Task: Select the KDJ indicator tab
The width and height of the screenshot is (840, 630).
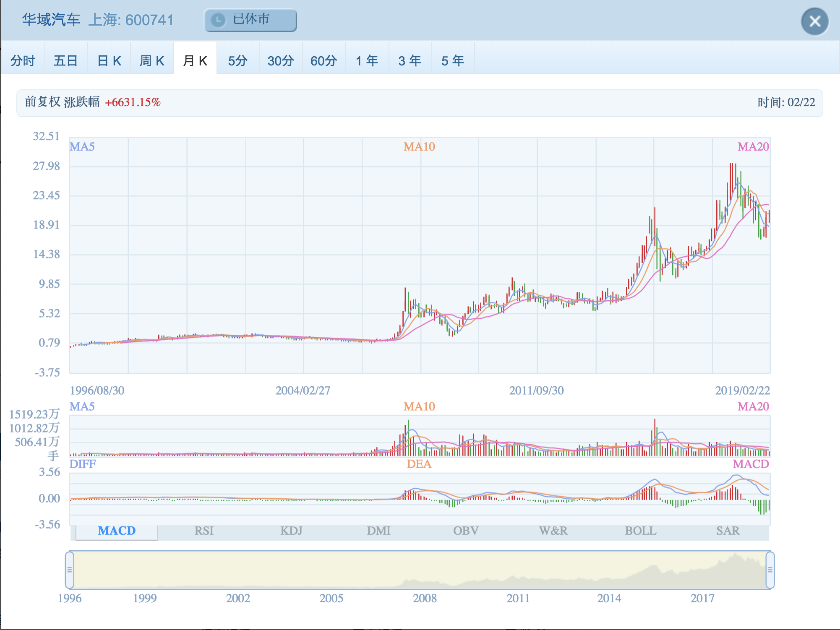Action: point(291,531)
